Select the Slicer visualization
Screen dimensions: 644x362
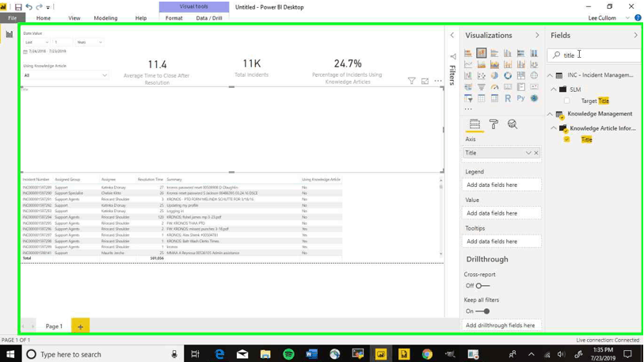468,98
